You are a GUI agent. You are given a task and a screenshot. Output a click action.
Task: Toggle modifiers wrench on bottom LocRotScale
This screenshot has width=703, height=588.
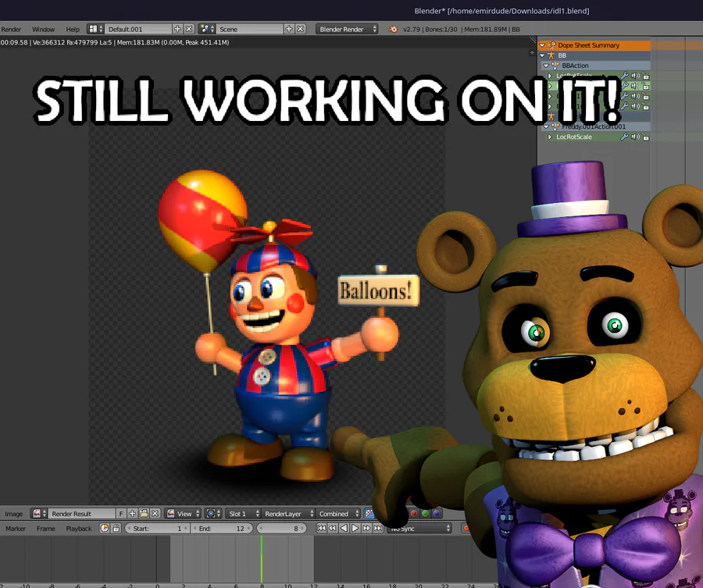click(624, 137)
